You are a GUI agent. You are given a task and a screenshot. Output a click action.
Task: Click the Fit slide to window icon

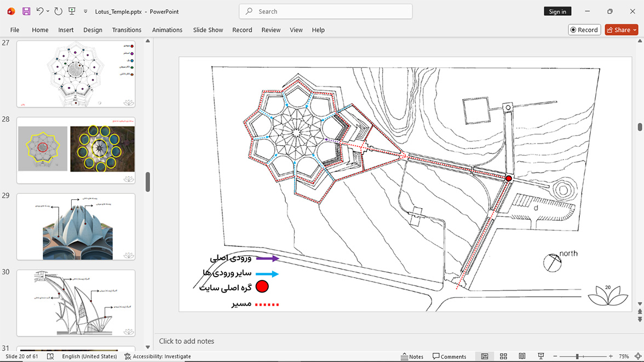[x=639, y=356]
